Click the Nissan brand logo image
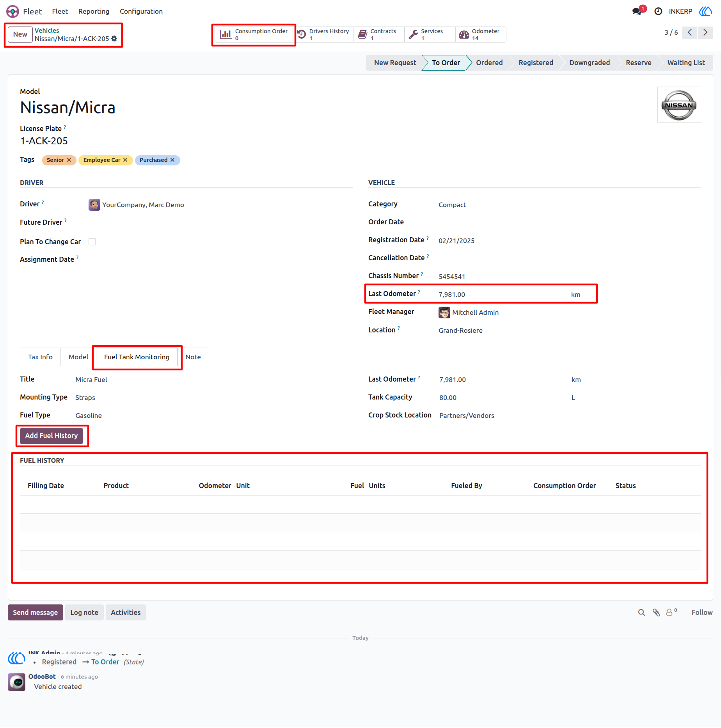Viewport: 721px width, 728px height. coord(679,105)
